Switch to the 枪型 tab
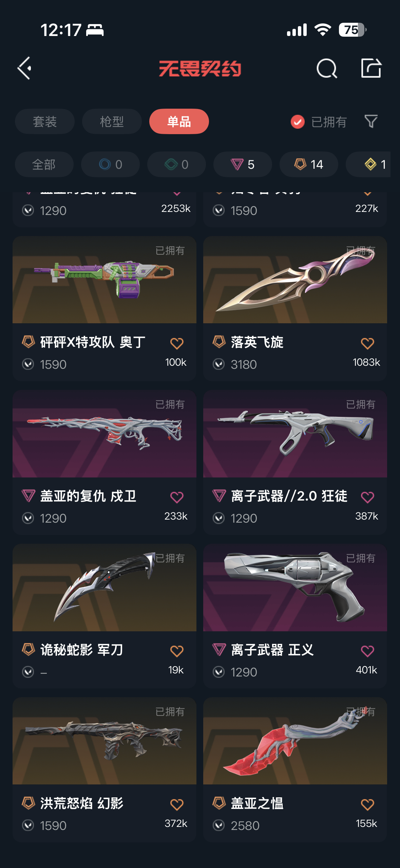 [112, 122]
